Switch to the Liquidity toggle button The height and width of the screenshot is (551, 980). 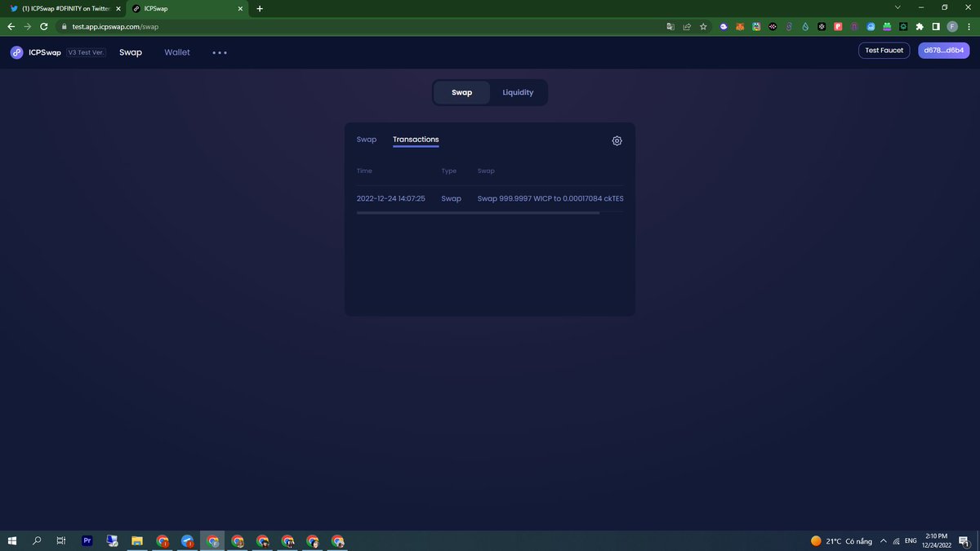pos(518,92)
